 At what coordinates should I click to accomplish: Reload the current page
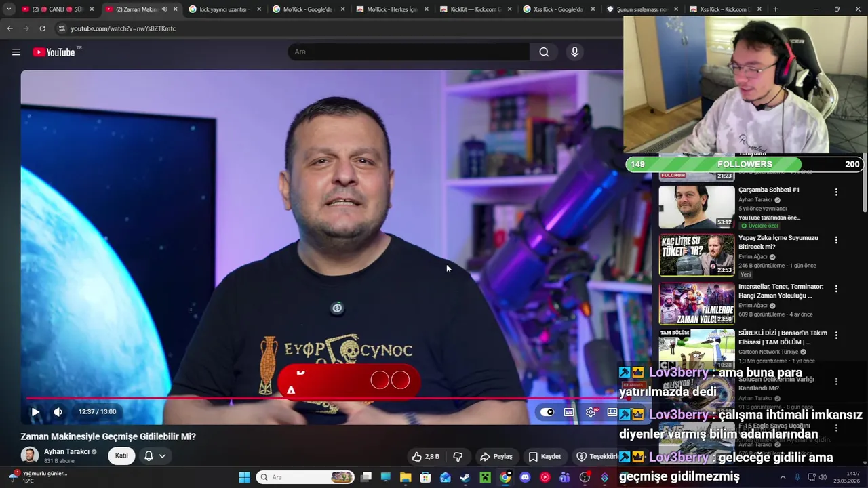42,28
